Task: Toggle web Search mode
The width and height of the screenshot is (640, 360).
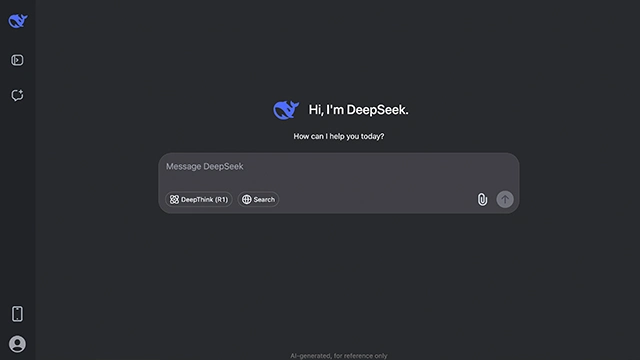Action: tap(258, 199)
